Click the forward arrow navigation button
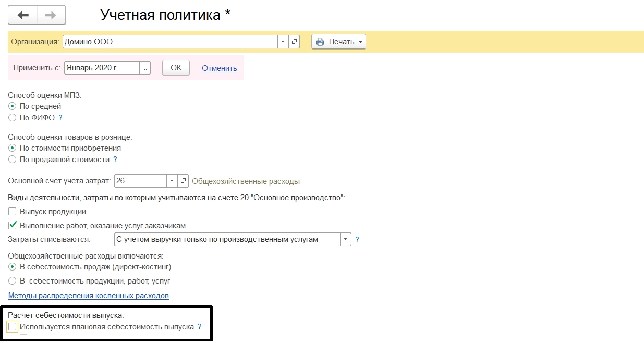The width and height of the screenshot is (644, 343). (x=51, y=15)
